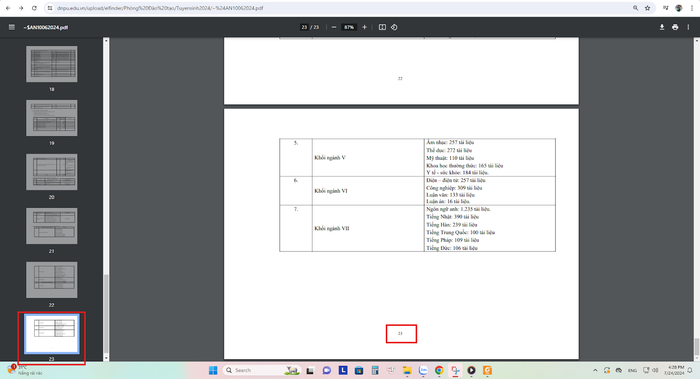The width and height of the screenshot is (700, 379).
Task: Toggle the PDF sidebar menu icon
Action: (12, 27)
